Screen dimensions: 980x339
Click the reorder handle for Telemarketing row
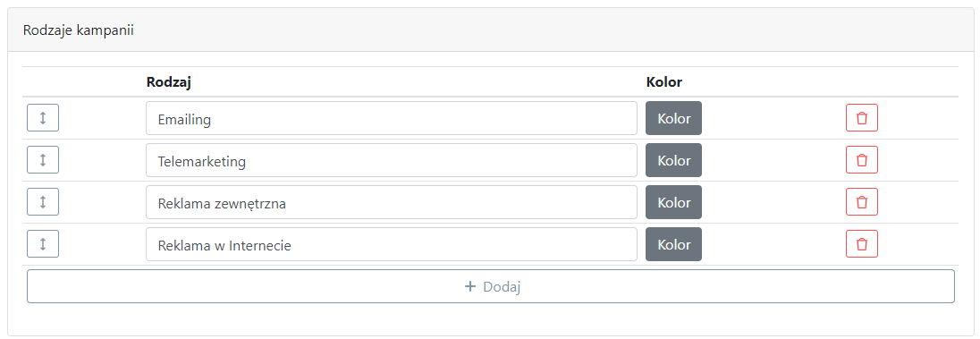[x=43, y=160]
